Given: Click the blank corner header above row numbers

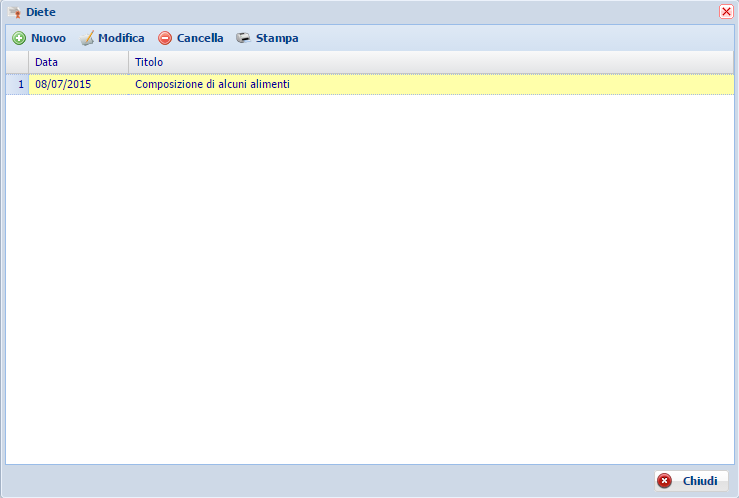Looking at the screenshot, I should (x=18, y=62).
